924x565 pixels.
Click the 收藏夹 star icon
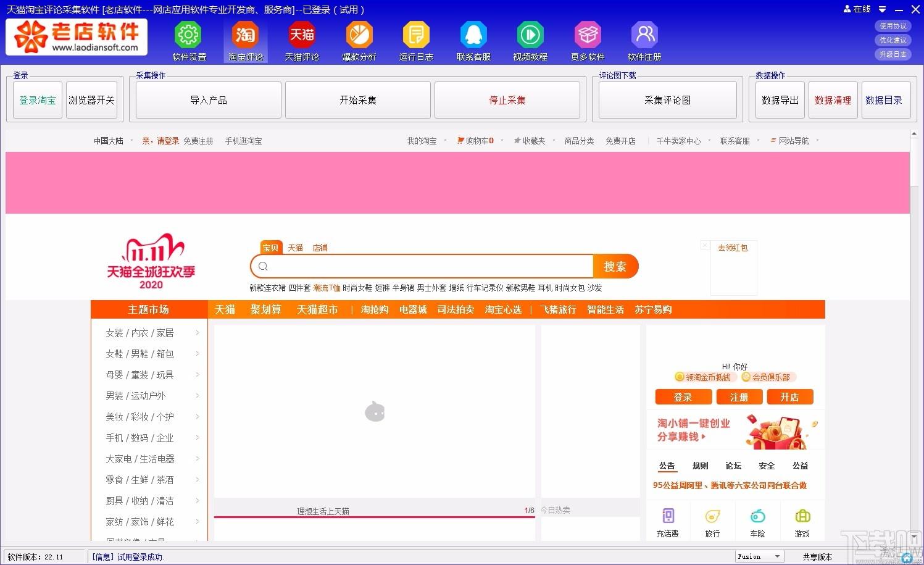(517, 141)
